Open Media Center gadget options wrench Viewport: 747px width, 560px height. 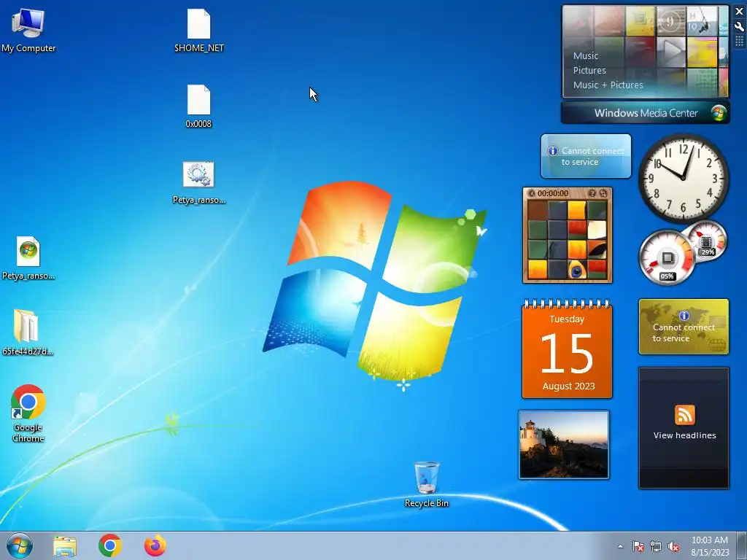[739, 27]
